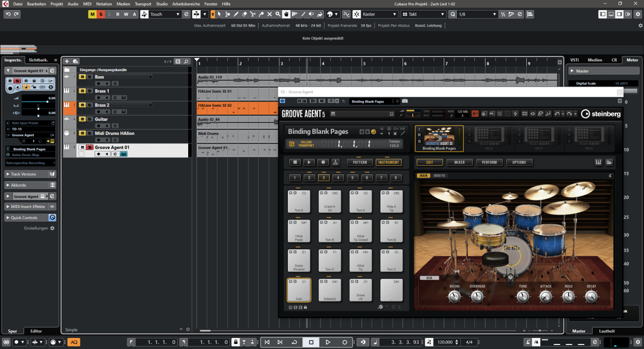Select the Eraser tool in toolbar

click(x=244, y=14)
